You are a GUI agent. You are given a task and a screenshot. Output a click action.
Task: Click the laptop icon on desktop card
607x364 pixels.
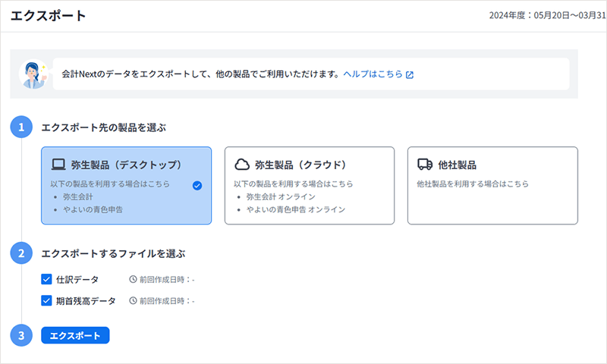58,165
